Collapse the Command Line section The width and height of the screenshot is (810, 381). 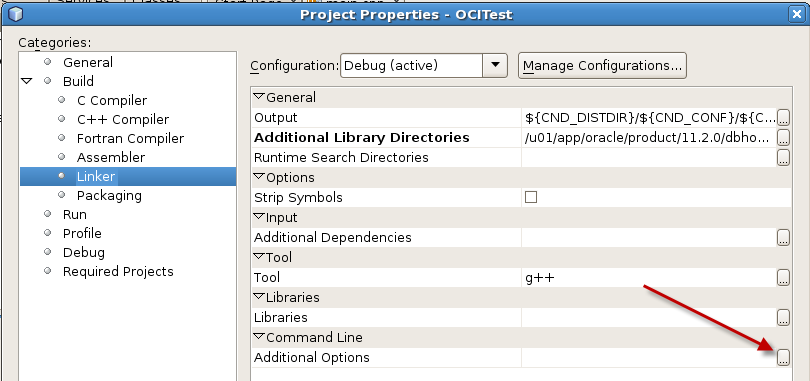coord(259,337)
